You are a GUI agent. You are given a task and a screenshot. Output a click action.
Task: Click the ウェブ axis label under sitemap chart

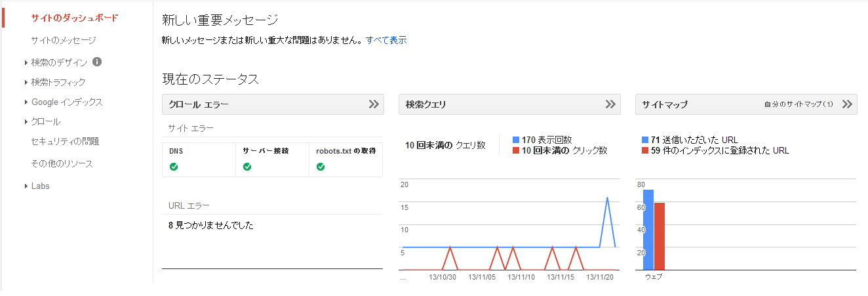click(x=654, y=277)
